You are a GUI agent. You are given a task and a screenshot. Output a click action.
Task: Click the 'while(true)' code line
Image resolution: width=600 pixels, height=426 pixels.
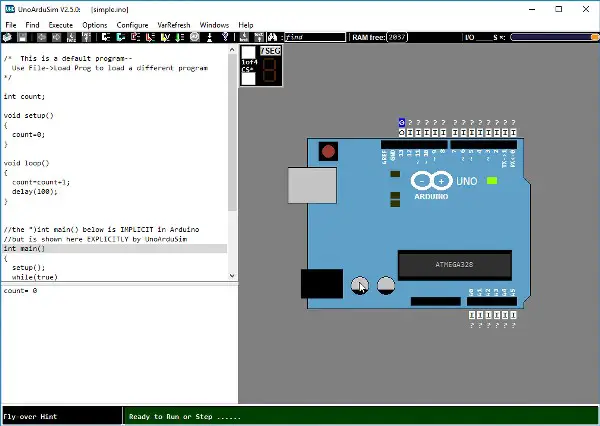tap(35, 277)
